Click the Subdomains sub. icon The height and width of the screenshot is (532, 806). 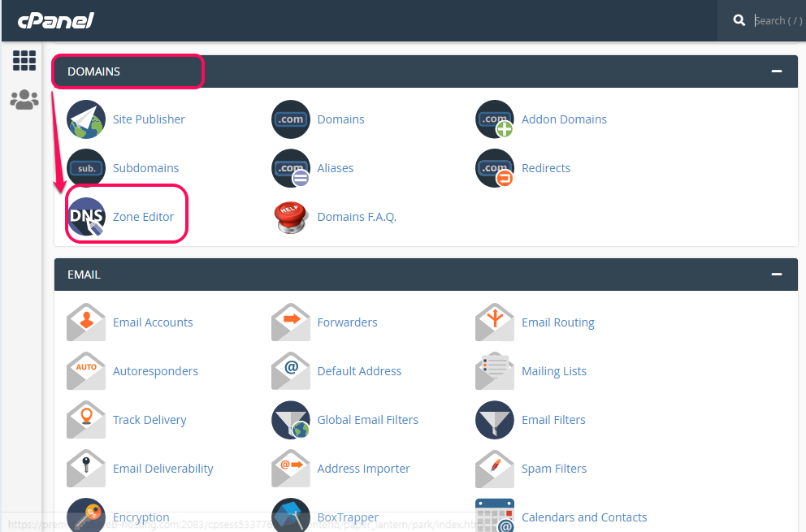[86, 168]
